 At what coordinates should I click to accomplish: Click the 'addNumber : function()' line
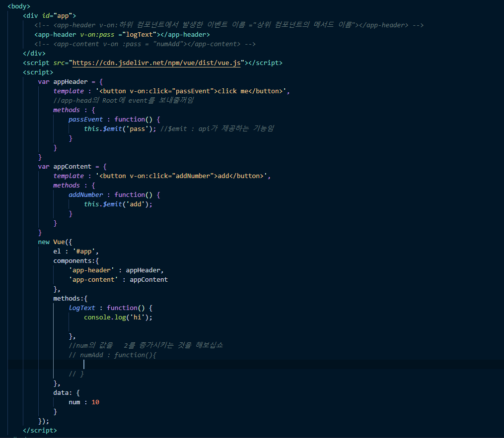[x=114, y=195]
